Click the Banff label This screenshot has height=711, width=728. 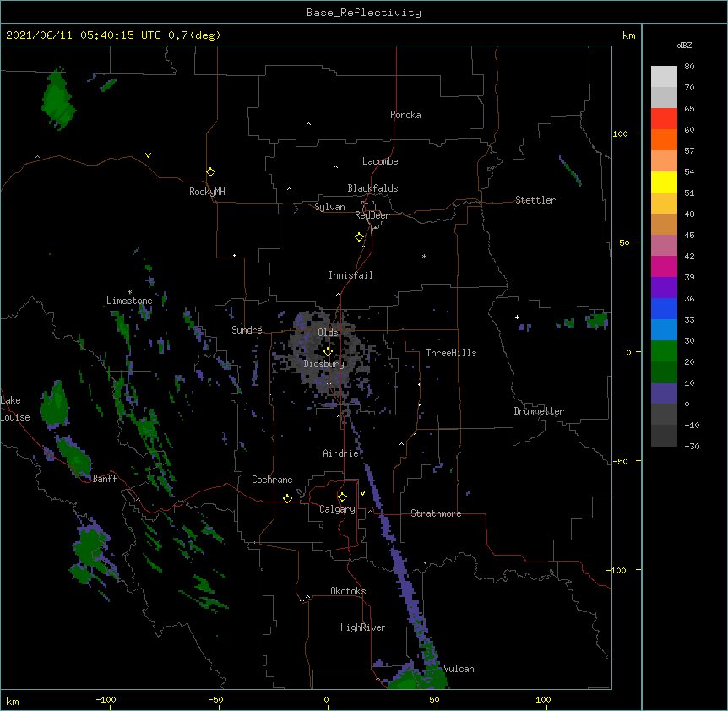(x=105, y=479)
